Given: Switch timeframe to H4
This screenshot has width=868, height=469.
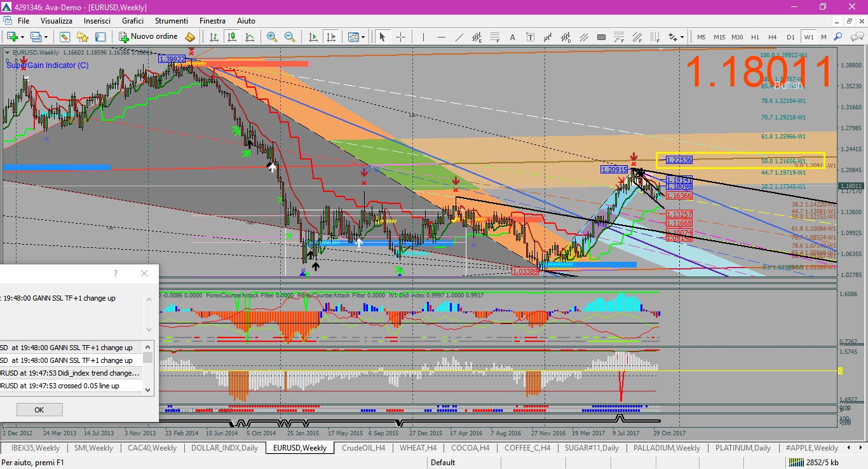Looking at the screenshot, I should 773,37.
